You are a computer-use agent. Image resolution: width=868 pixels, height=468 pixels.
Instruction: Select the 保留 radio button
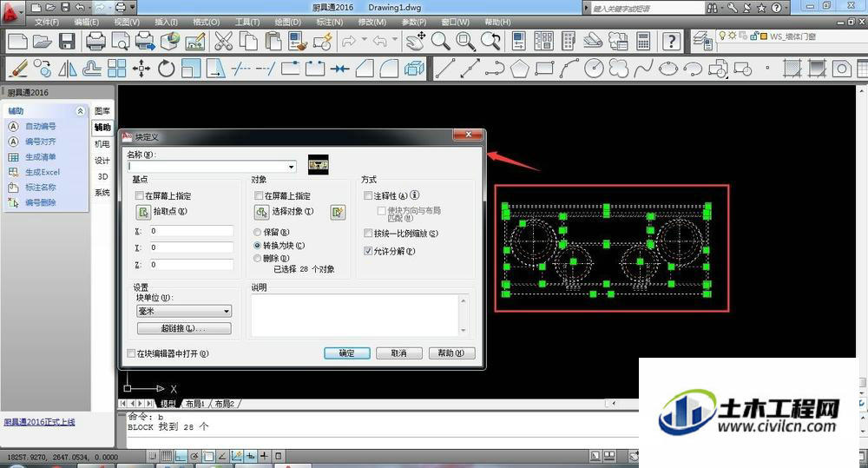pos(258,232)
